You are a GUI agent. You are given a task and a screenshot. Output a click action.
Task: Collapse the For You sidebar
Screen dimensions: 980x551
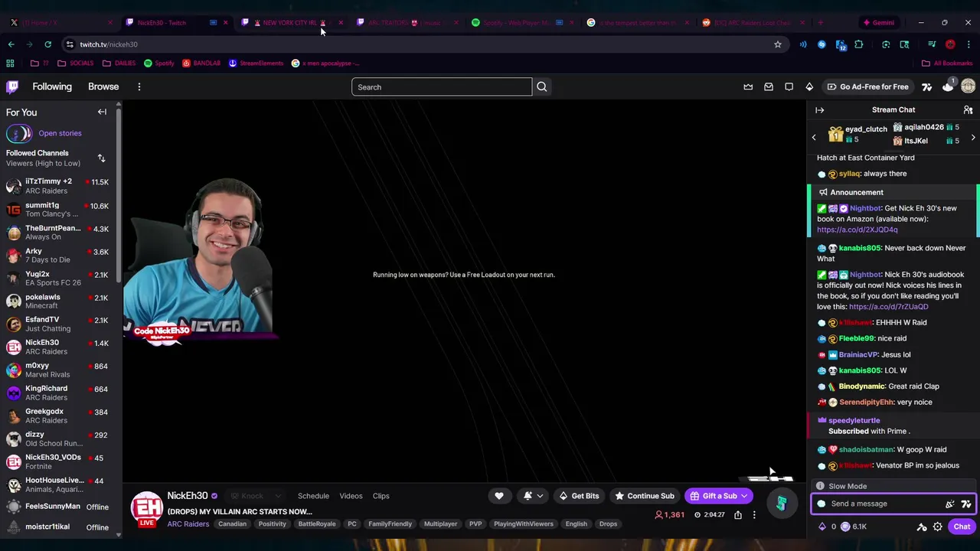[102, 112]
